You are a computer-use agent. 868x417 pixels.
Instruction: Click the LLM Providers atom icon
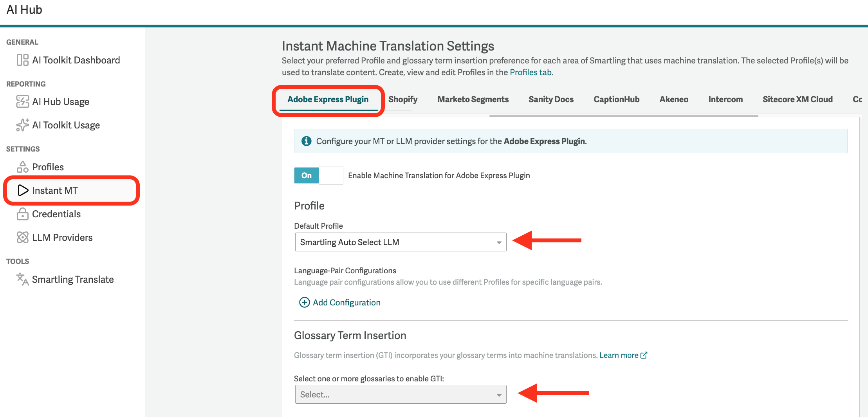22,237
